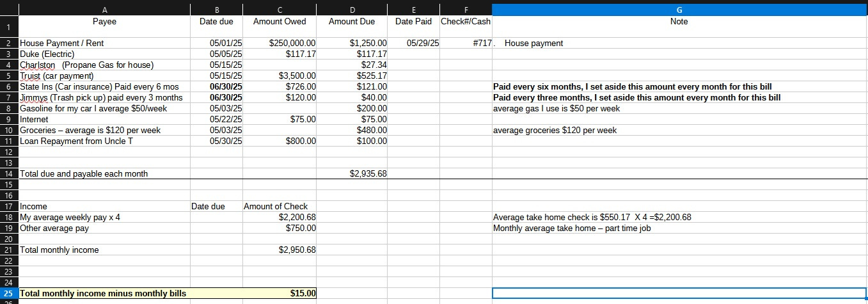Click the 'average gas I use' note

[679, 109]
